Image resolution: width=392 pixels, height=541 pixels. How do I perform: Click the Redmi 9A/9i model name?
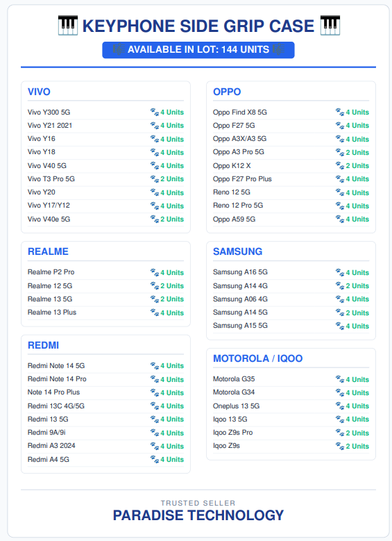click(46, 433)
